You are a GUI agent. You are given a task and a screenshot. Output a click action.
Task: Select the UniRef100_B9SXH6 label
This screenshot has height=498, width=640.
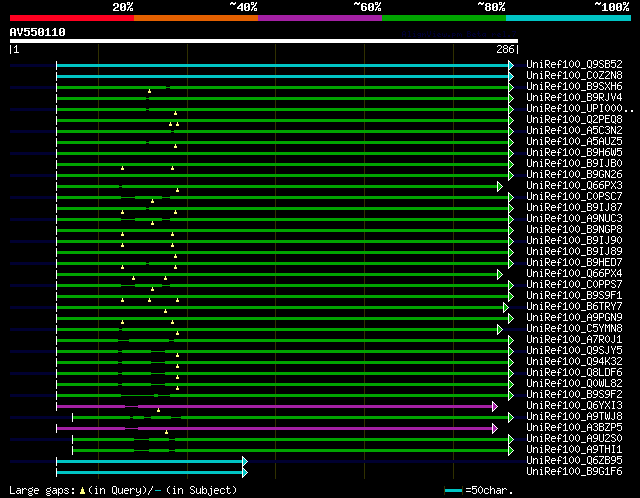pos(574,87)
